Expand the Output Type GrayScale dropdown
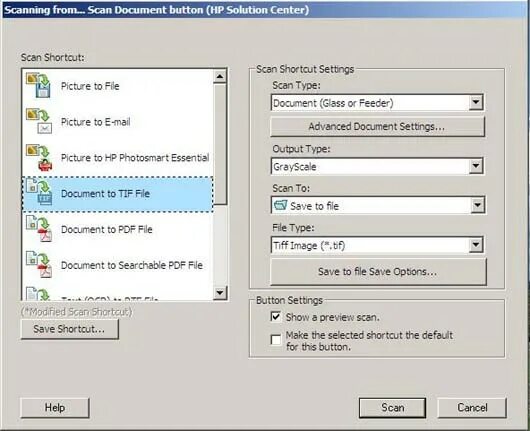This screenshot has width=530, height=431. tap(476, 166)
